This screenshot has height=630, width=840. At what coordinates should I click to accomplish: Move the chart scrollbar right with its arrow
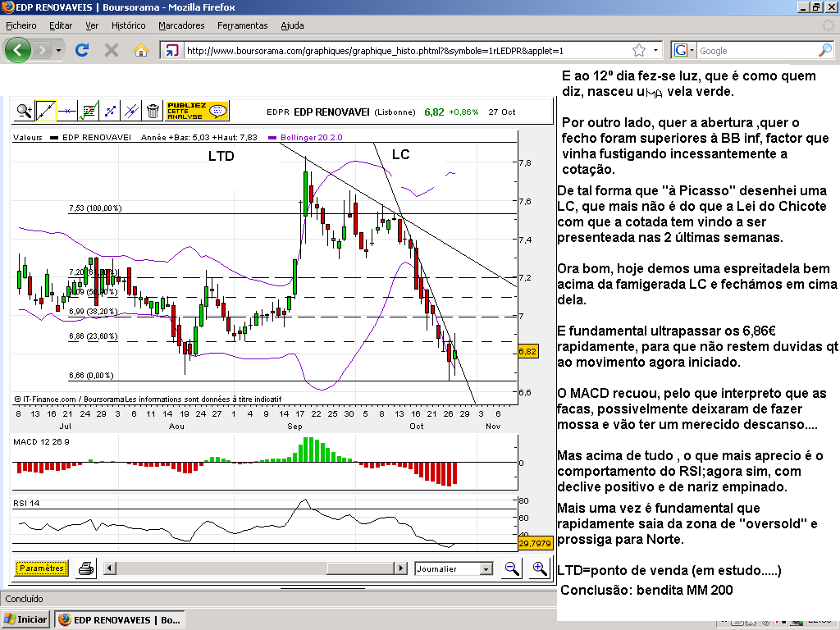pos(400,568)
